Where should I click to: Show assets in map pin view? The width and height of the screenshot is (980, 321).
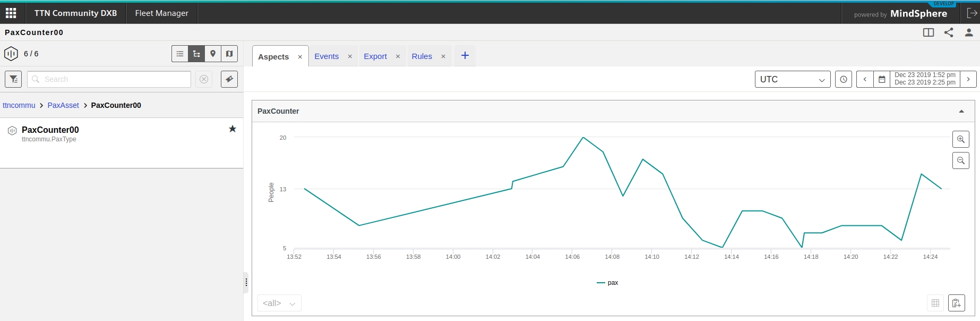click(213, 54)
